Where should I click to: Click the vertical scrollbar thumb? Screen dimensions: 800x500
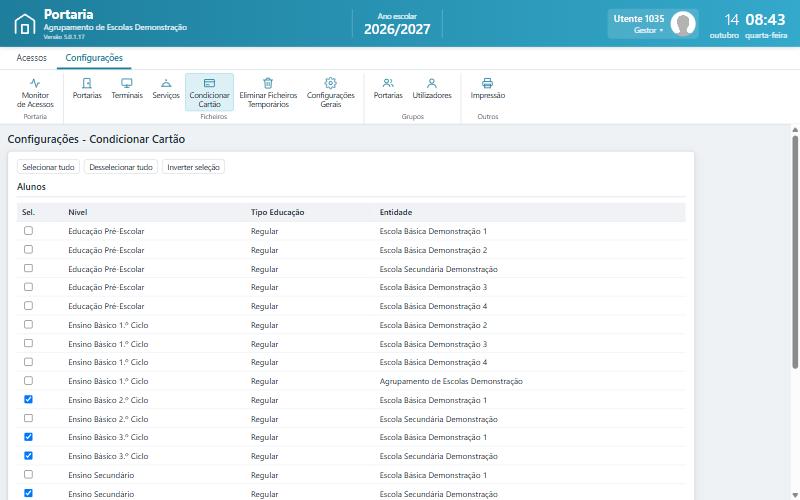pyautogui.click(x=795, y=251)
